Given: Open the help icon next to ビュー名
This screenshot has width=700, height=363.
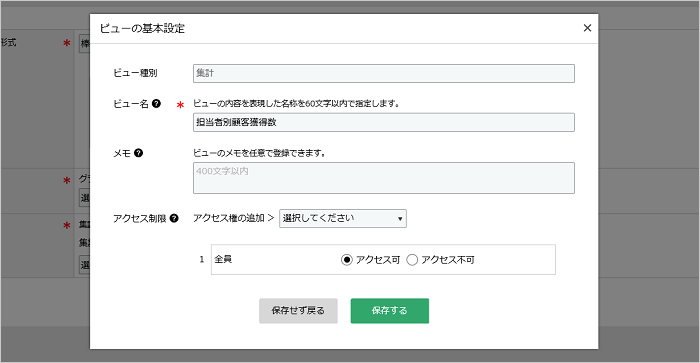Looking at the screenshot, I should click(156, 104).
